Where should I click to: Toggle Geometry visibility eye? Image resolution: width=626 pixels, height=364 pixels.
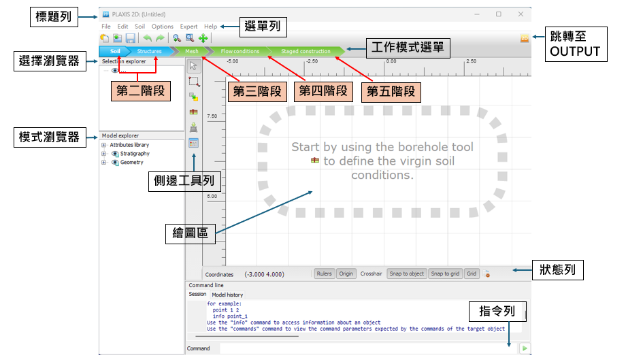tap(115, 163)
